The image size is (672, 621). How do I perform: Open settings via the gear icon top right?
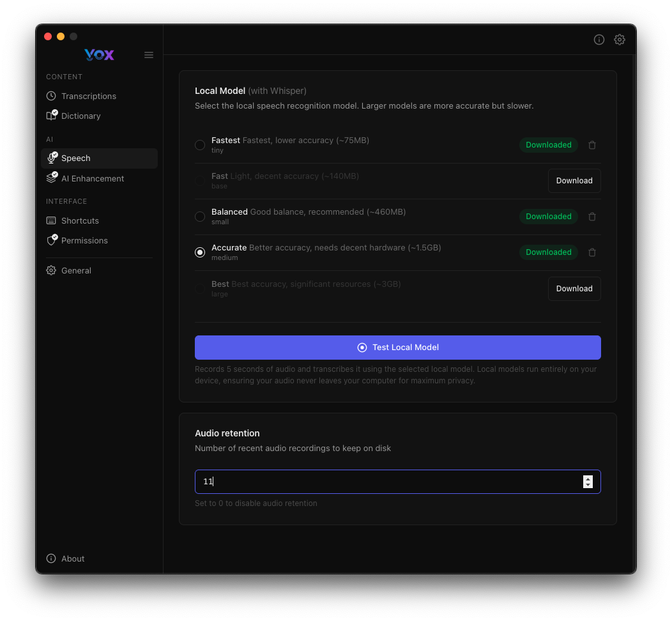(x=620, y=40)
